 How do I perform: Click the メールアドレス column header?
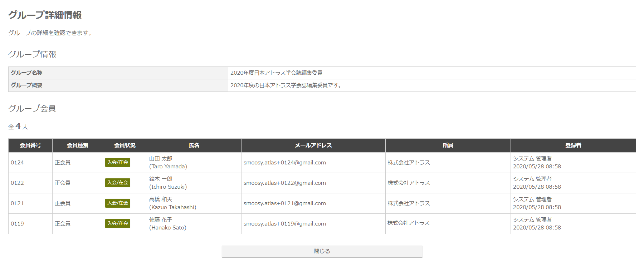[313, 145]
